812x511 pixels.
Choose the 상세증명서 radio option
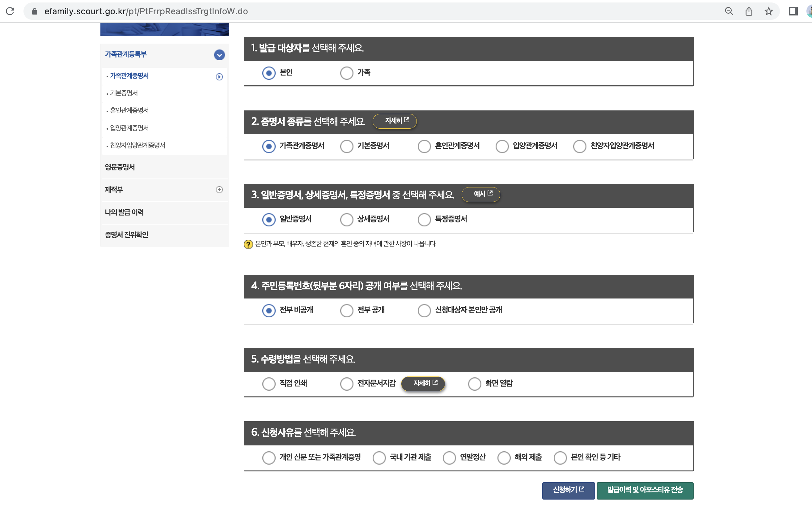[x=346, y=219]
